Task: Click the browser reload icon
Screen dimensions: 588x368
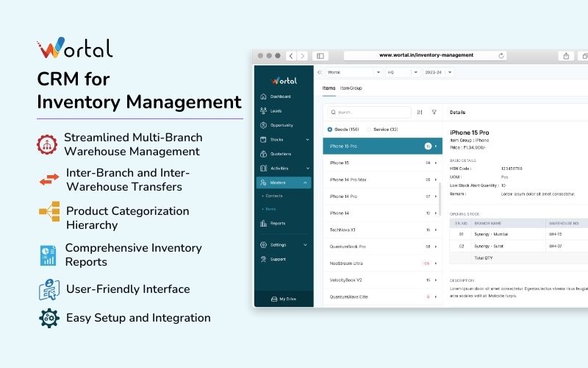Action: [x=502, y=55]
